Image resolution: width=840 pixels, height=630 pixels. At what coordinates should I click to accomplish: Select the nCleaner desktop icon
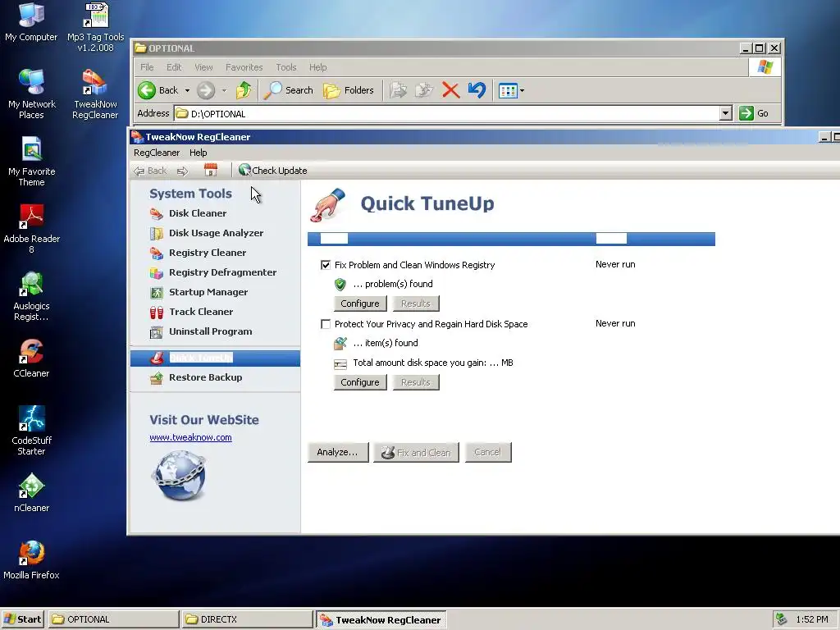point(31,492)
